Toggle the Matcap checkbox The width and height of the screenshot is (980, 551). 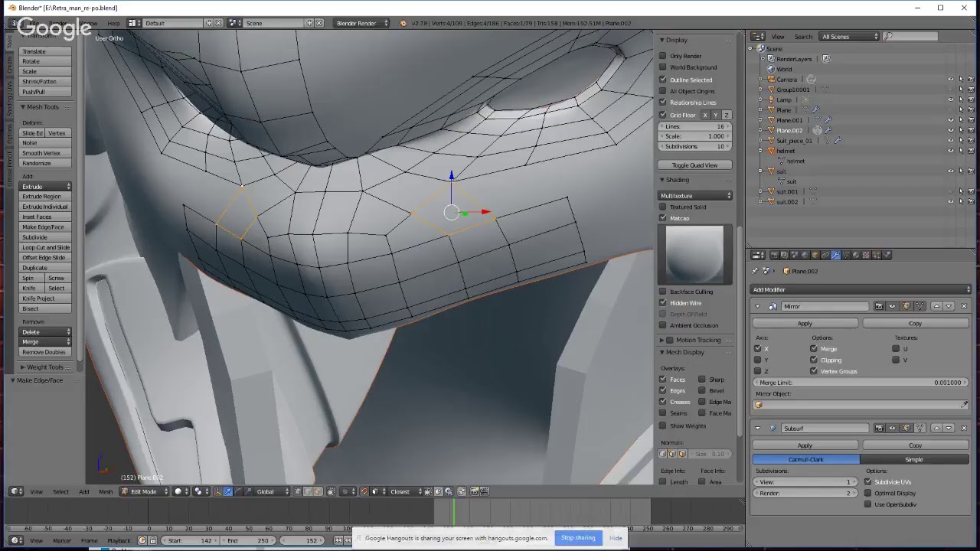pos(663,218)
